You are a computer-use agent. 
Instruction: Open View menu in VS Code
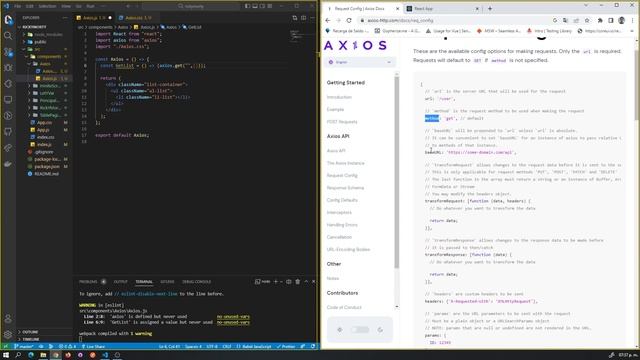coord(66,6)
